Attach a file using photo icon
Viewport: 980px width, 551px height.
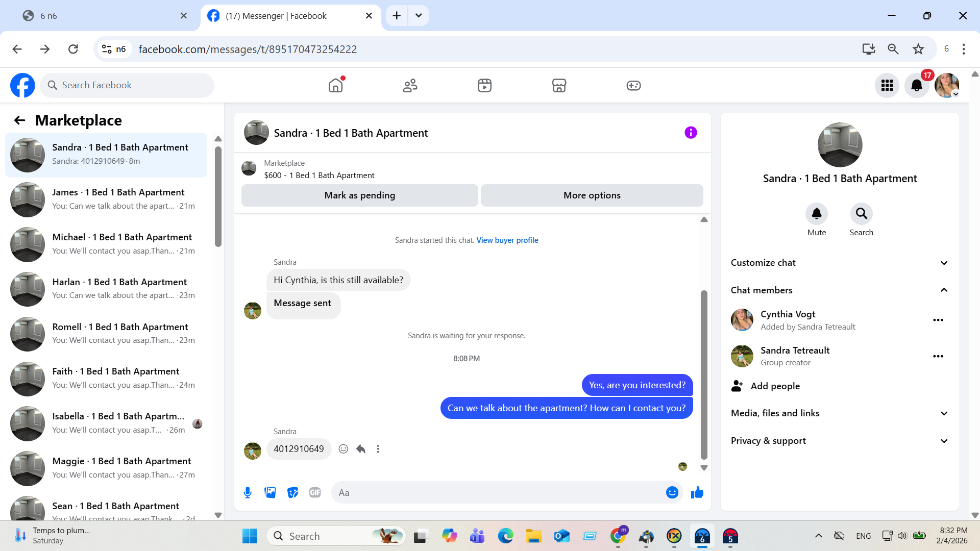(x=270, y=492)
